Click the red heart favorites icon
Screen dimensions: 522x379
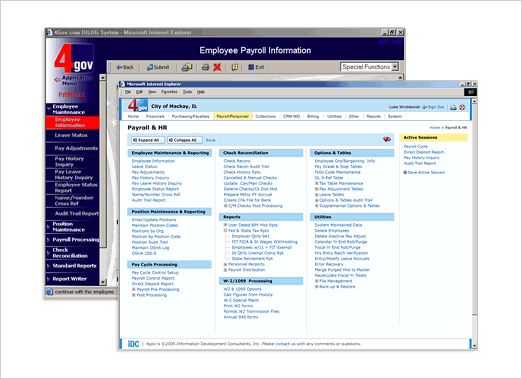pos(387,139)
